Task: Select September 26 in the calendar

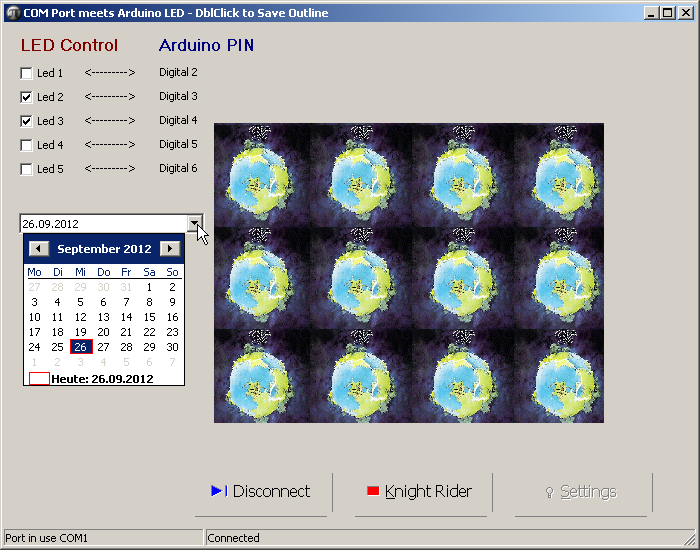Action: (x=81, y=347)
